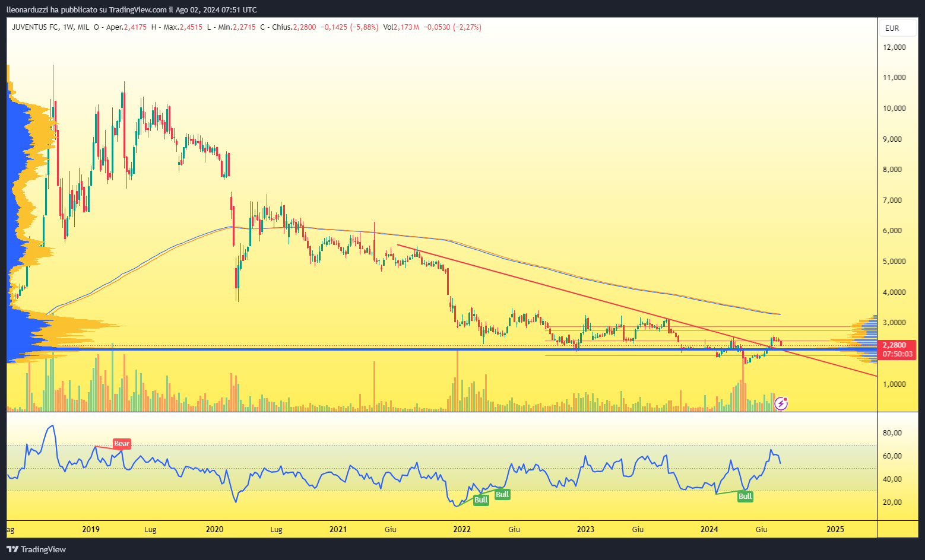925x560 pixels.
Task: Click the 1,000 price axis label
Action: (x=894, y=384)
